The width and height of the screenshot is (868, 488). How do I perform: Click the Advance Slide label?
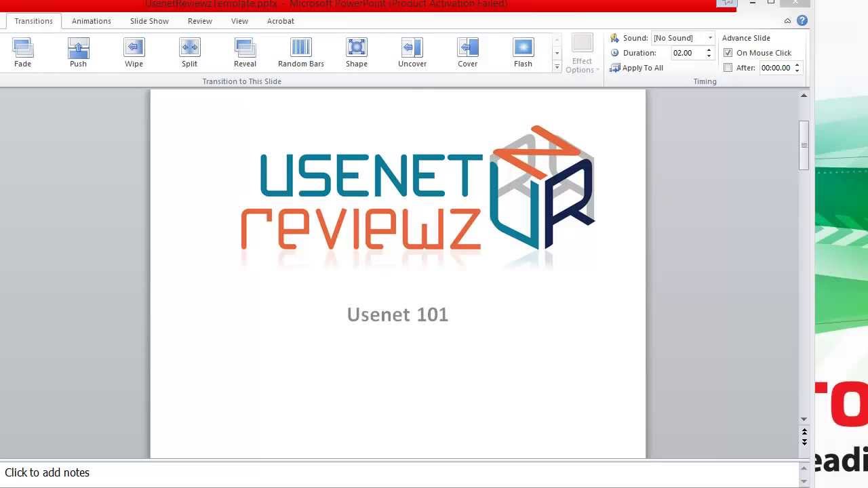[x=746, y=38]
